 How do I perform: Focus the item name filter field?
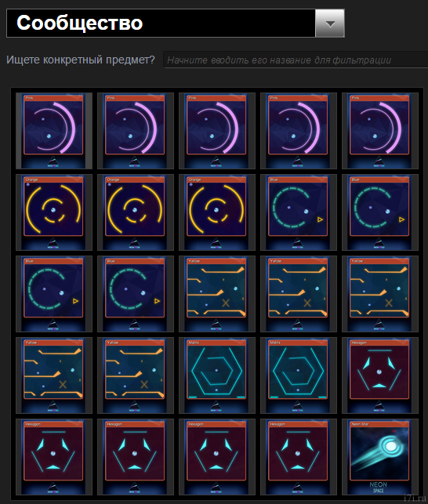[x=296, y=60]
